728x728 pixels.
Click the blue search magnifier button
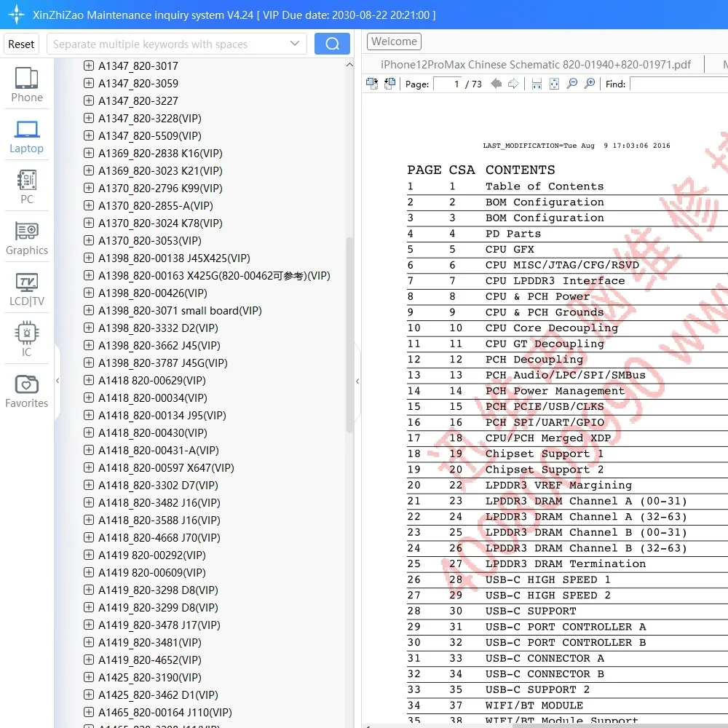pos(332,44)
